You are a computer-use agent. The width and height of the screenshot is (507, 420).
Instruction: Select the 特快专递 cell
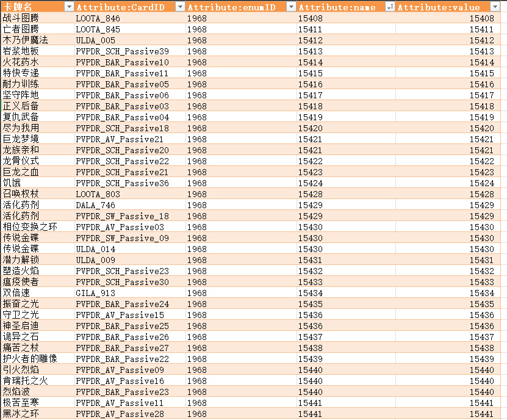[x=37, y=73]
